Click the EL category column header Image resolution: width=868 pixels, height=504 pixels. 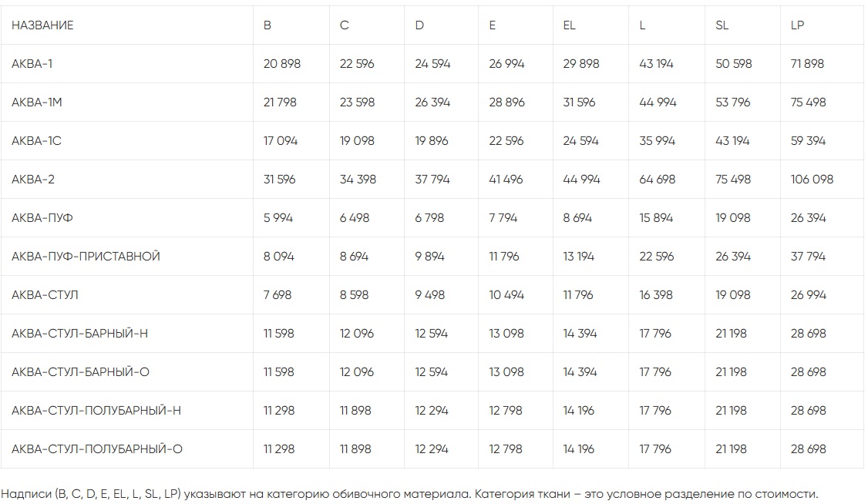click(569, 25)
